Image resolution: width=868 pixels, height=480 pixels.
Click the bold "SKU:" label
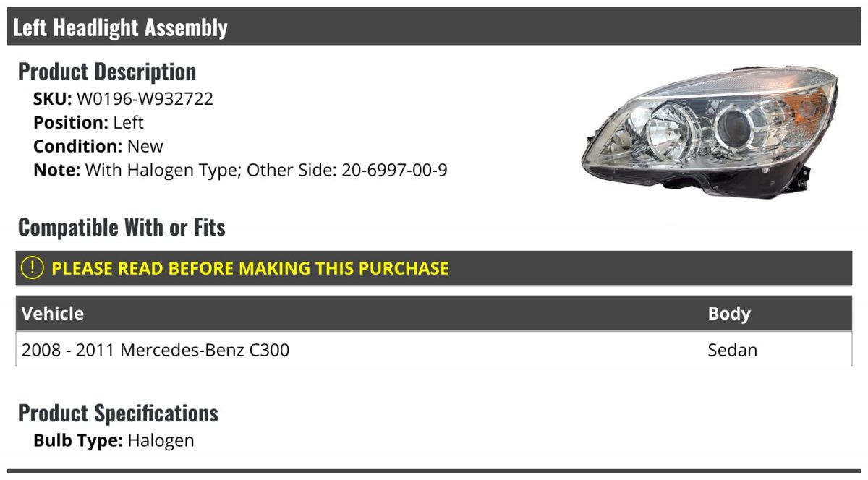click(x=52, y=98)
